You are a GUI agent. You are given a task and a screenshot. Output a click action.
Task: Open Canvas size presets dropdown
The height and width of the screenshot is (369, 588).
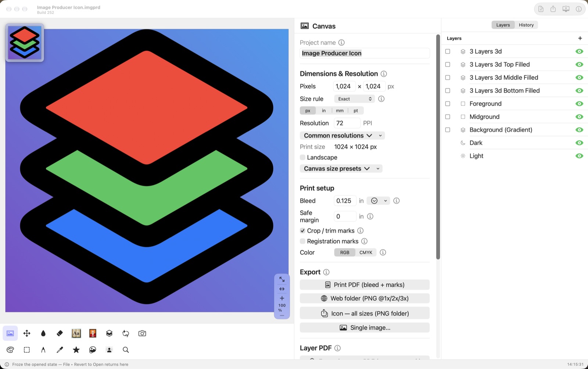coord(341,169)
